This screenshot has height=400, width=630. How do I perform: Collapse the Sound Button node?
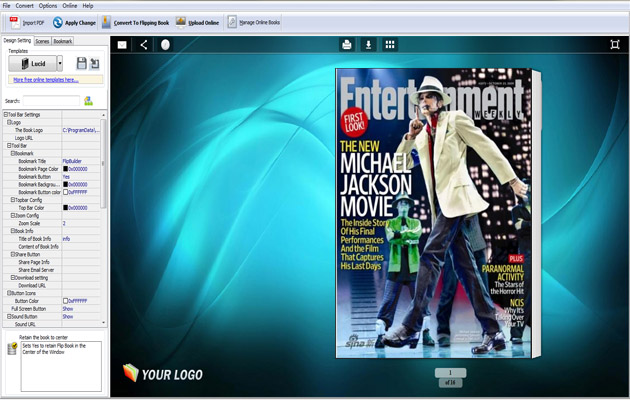coord(9,316)
